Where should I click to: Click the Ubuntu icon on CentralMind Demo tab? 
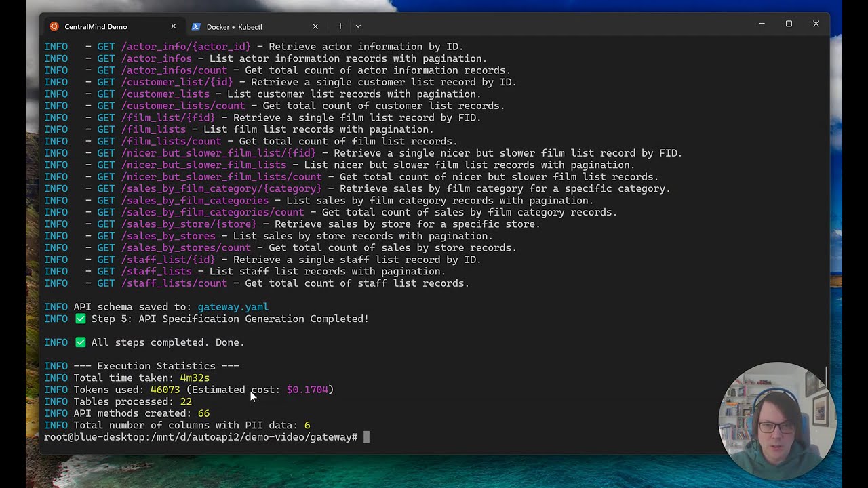(54, 26)
